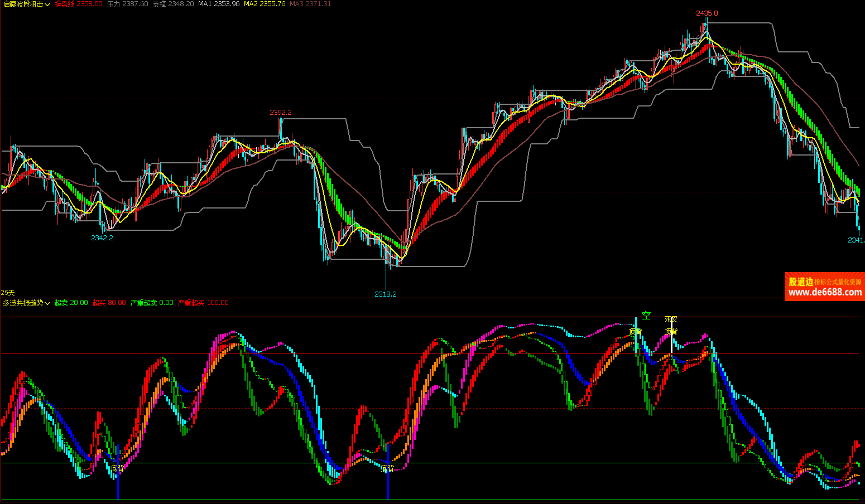Screen dimensions: 865x504
Task: Select the 操盘线 2358.00 legend label
Action: 78,4
